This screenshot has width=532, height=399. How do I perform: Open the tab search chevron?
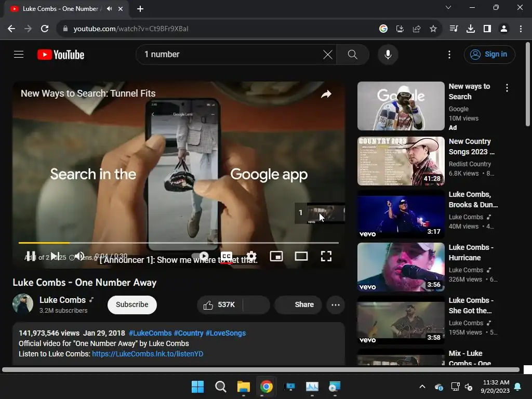pos(448,7)
